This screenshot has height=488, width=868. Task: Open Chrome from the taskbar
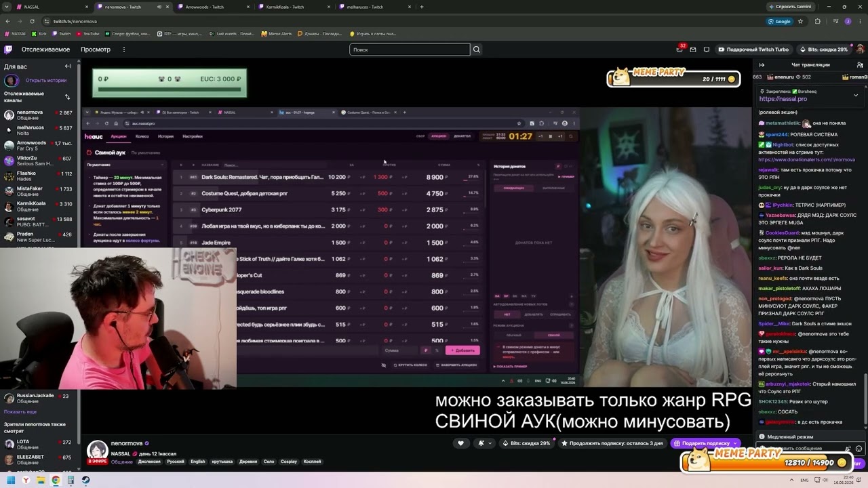[56, 480]
